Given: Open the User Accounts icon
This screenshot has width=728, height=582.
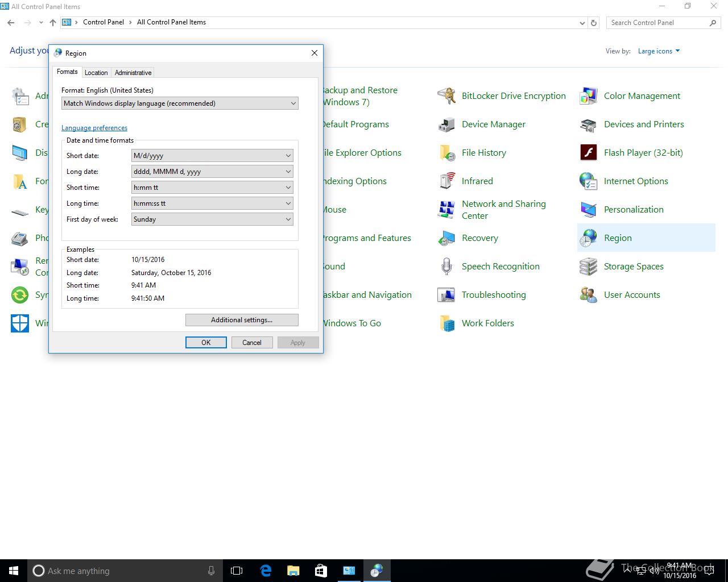Looking at the screenshot, I should tap(588, 295).
